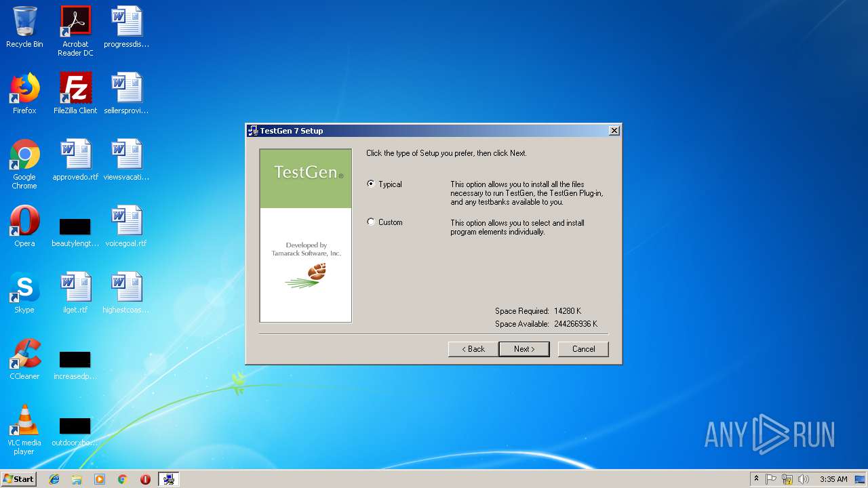The width and height of the screenshot is (868, 488).
Task: Launch VLC media player shortcut
Action: (24, 430)
